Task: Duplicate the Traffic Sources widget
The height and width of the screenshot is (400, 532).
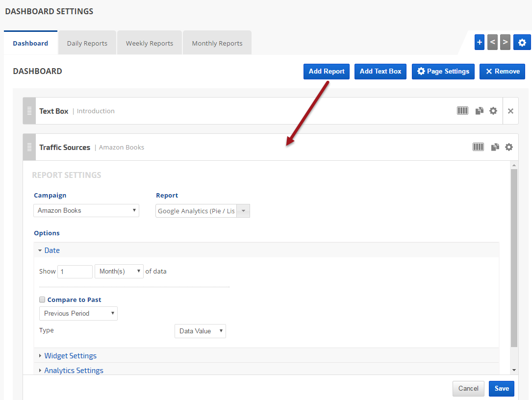Action: [x=495, y=147]
